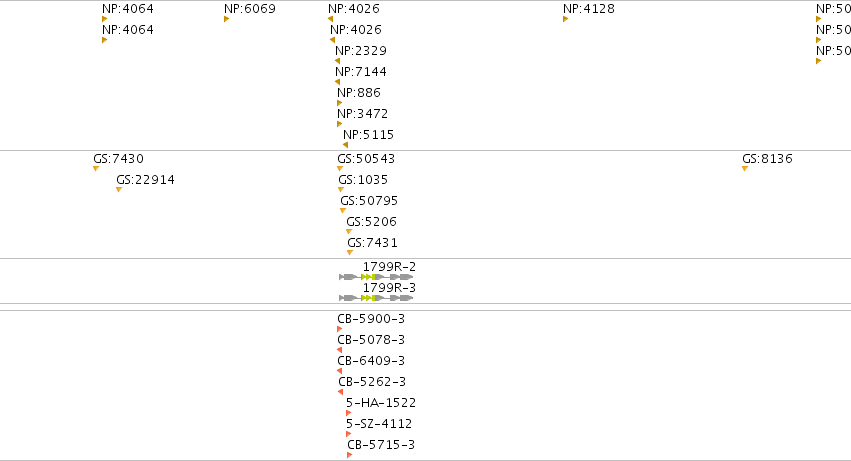Click the GS:22914 insertion marker
The image size is (851, 461).
(119, 190)
